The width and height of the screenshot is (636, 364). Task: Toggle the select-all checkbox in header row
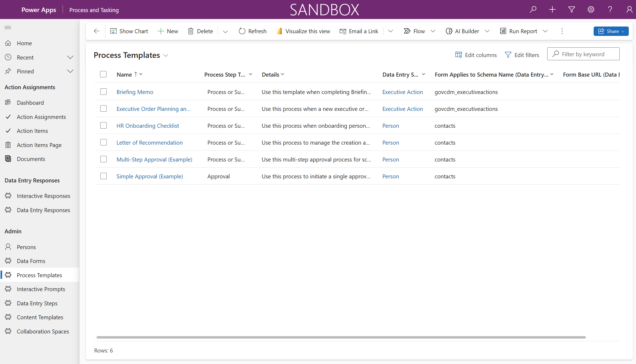(103, 74)
